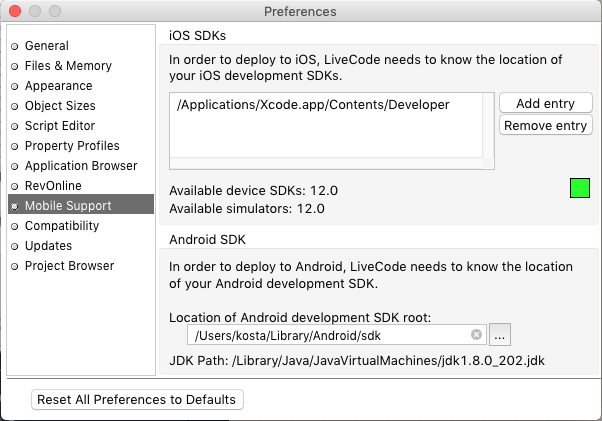Click the Remove entry button

click(545, 126)
